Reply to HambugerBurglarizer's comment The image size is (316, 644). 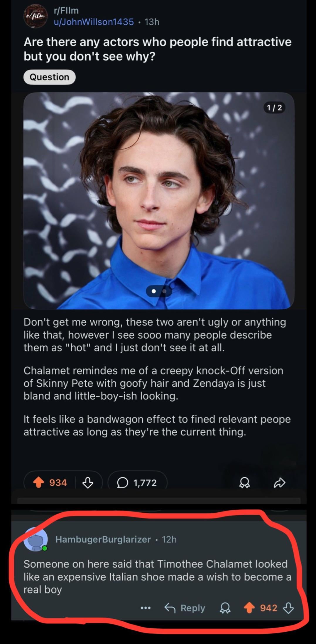[x=185, y=608]
